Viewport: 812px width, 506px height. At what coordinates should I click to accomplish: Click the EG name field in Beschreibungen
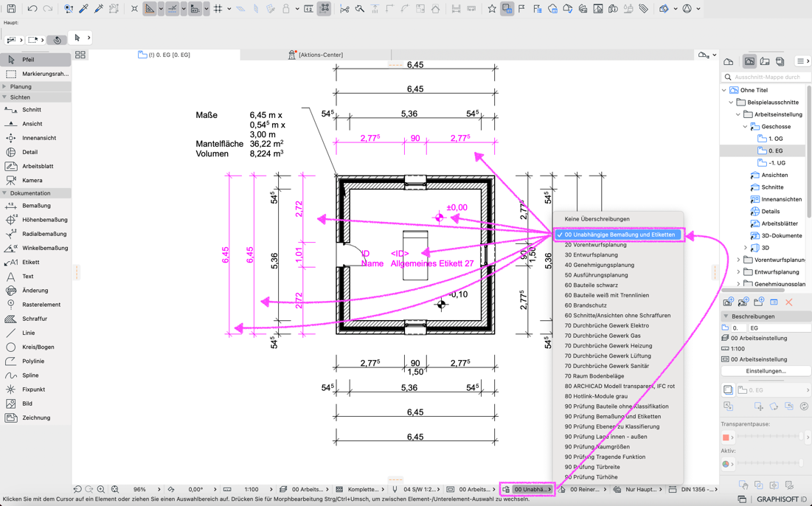click(780, 327)
